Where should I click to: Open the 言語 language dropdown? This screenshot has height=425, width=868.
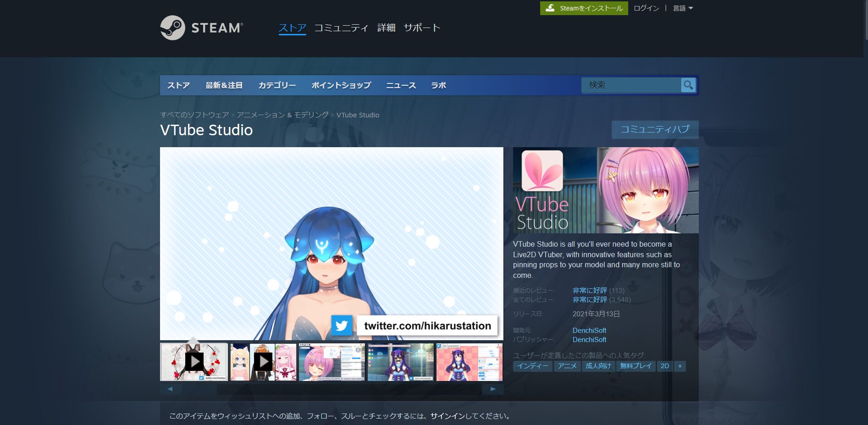(683, 8)
